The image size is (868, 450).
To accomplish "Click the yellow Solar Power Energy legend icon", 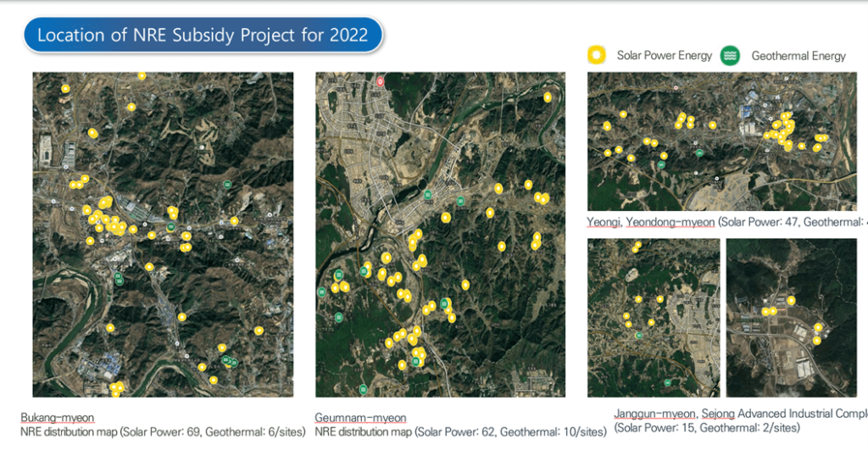I will (x=598, y=56).
